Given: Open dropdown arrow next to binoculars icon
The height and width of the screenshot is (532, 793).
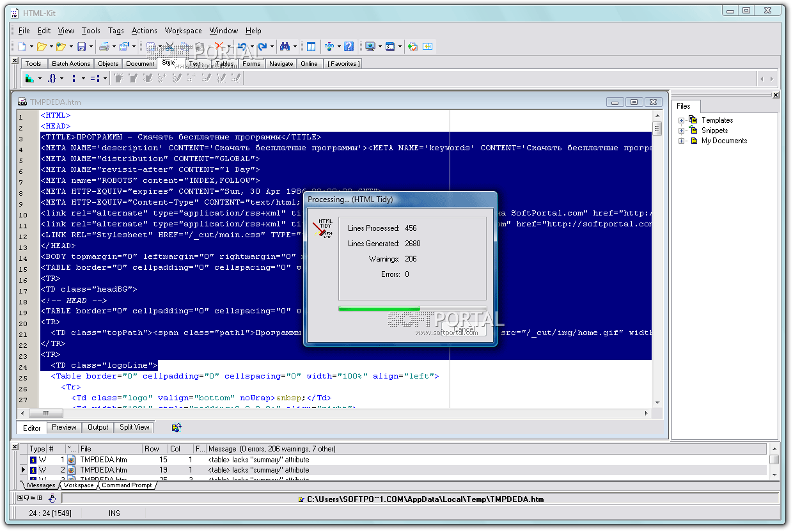Looking at the screenshot, I should pos(295,47).
